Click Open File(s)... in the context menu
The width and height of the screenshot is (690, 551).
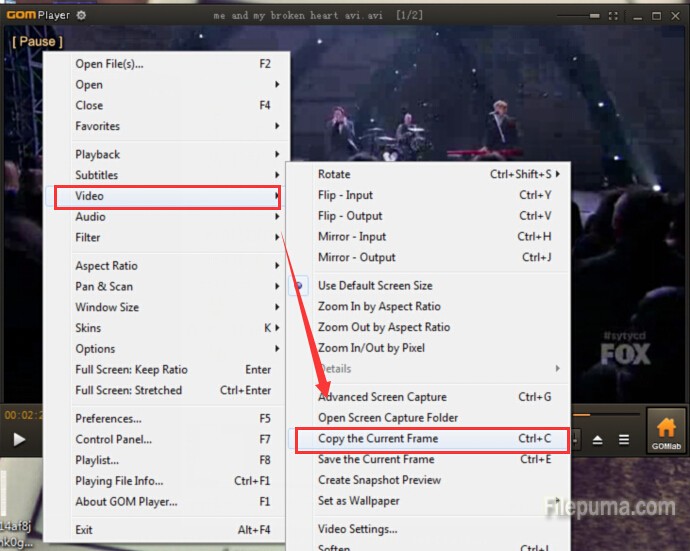pos(110,64)
